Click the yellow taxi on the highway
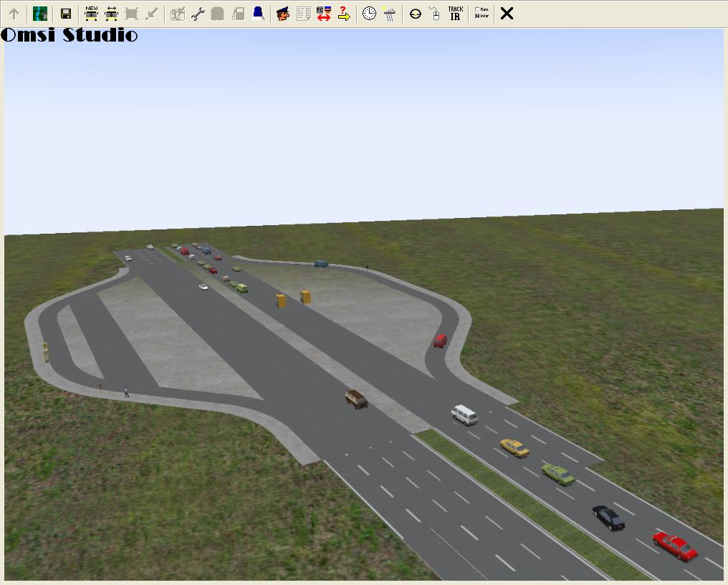This screenshot has width=728, height=585. tap(514, 447)
